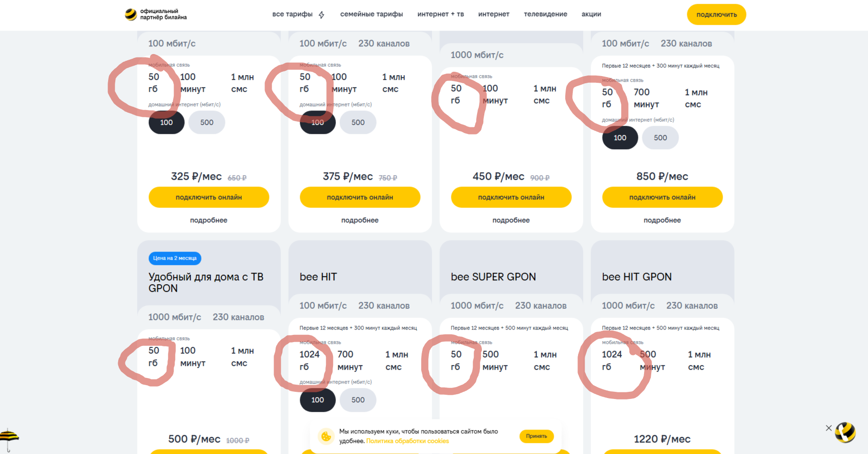Open the Beeline chat widget icon
Viewport: 868px width, 454px height.
click(846, 432)
